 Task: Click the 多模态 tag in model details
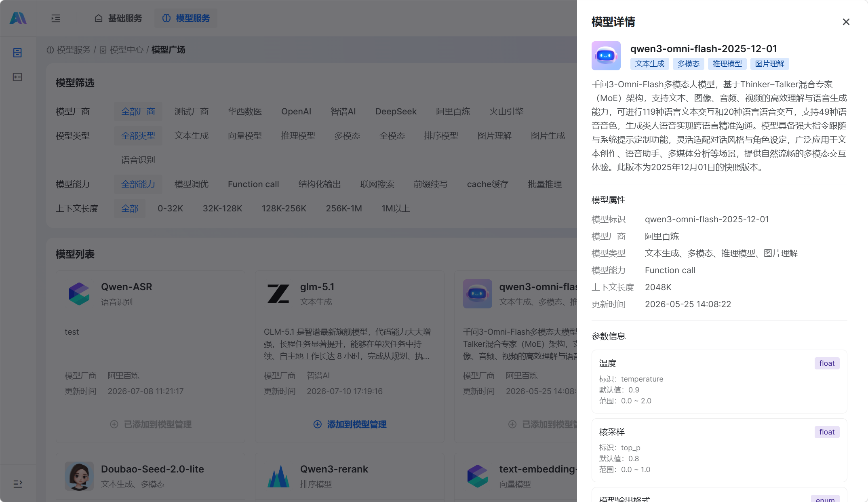pos(689,64)
